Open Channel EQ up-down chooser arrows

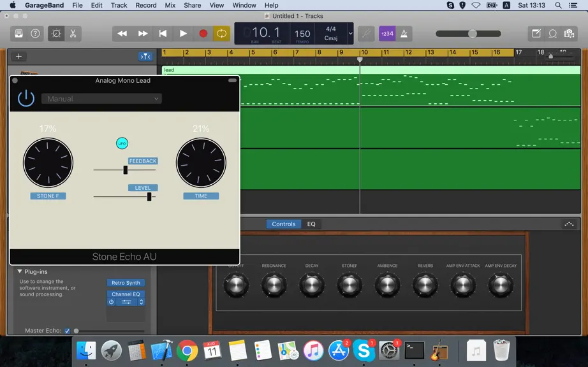141,302
